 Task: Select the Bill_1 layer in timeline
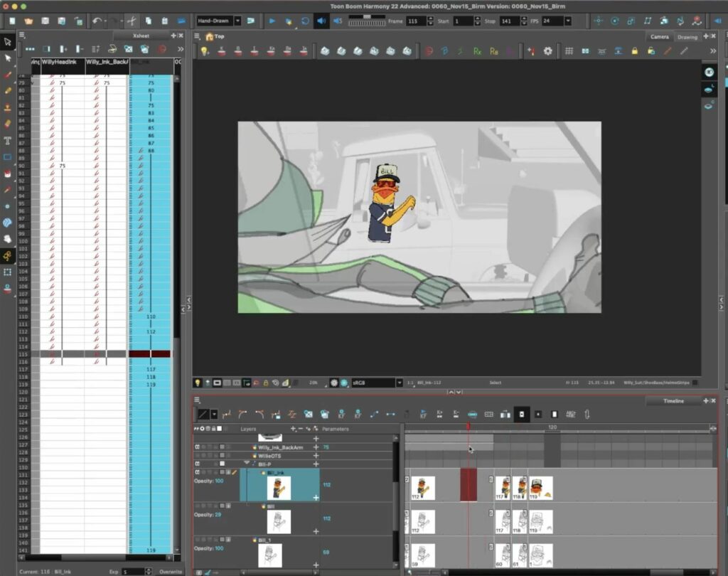click(x=264, y=540)
